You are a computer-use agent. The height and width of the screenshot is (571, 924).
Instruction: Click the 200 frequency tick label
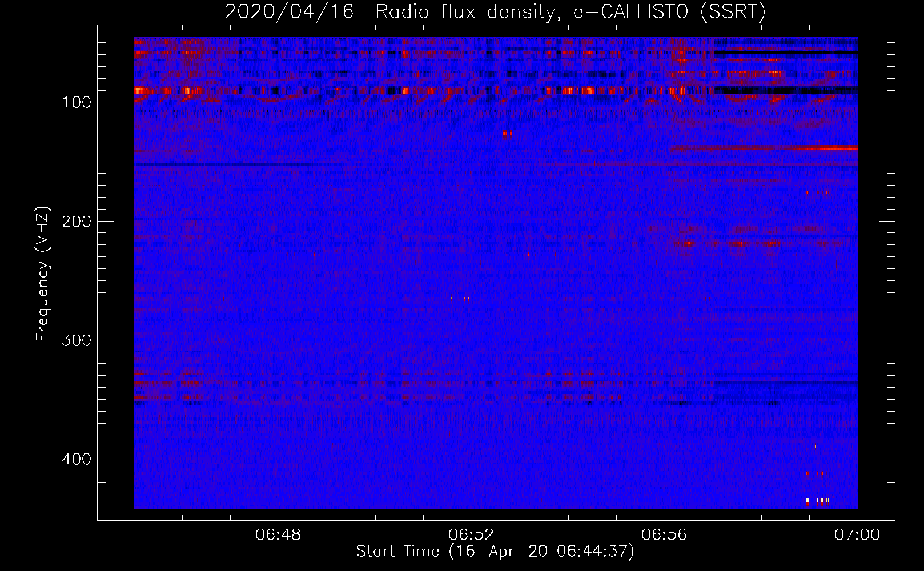(x=77, y=221)
